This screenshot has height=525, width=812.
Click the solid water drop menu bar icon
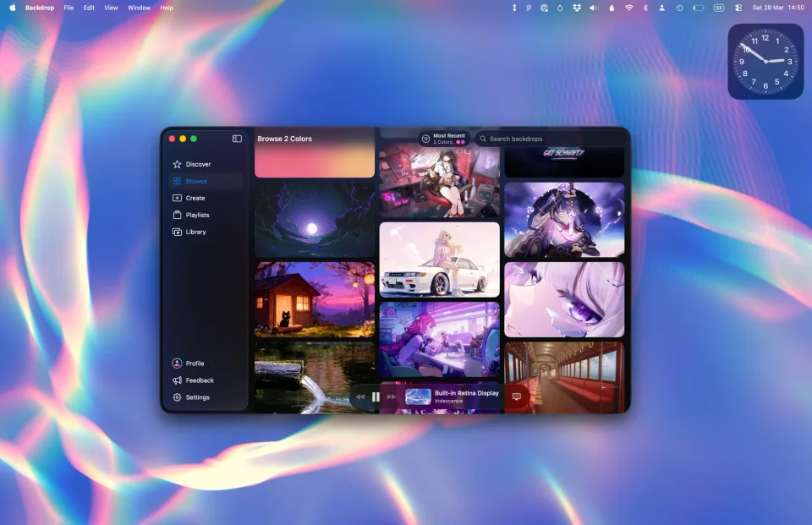(612, 8)
